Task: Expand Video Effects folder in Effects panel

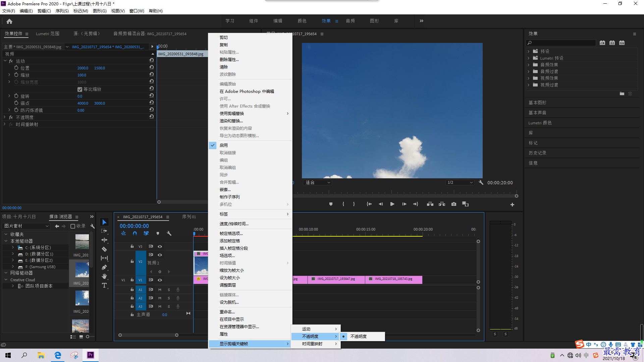Action: [x=529, y=78]
